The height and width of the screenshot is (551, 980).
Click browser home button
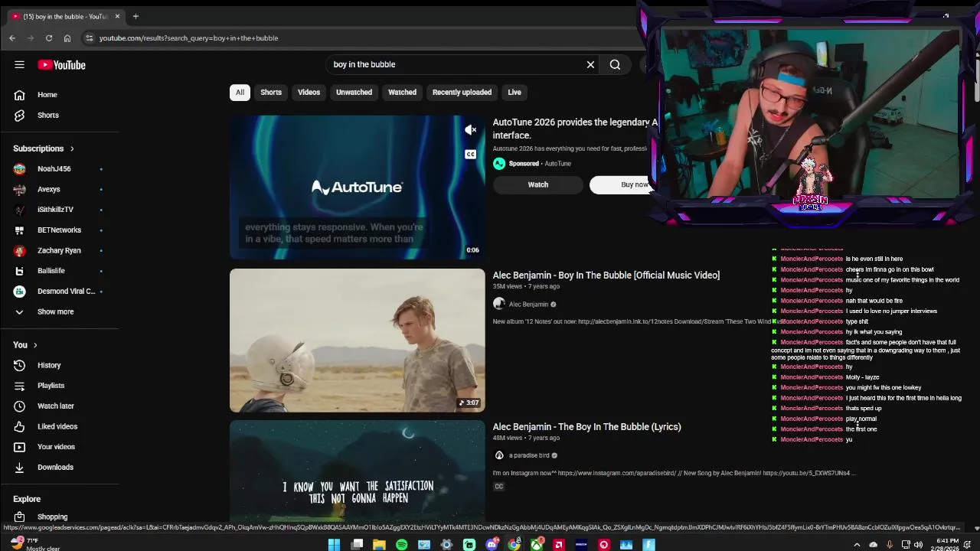tap(67, 38)
